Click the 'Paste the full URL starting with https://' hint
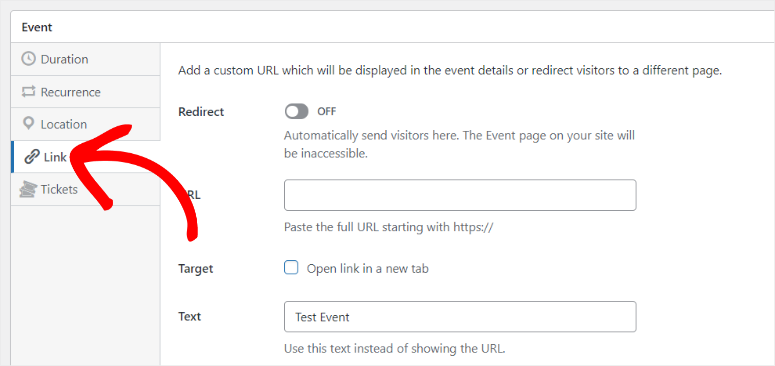Screen dimensions: 775x366 point(389,228)
